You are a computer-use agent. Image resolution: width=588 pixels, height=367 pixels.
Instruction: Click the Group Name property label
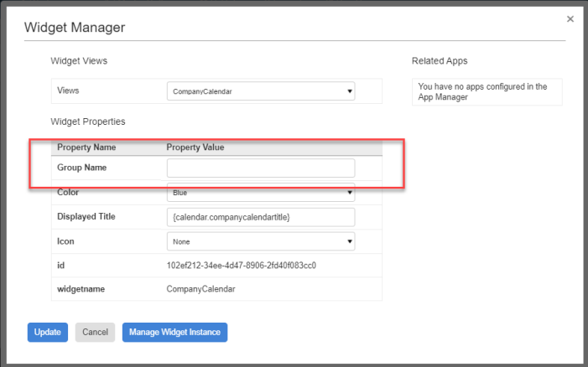coord(82,168)
